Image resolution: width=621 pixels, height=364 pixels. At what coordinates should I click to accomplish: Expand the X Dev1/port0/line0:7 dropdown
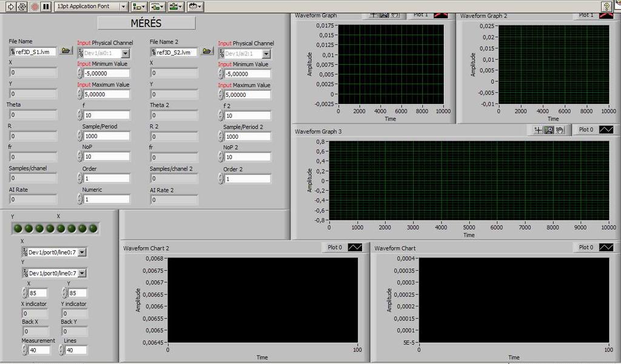(x=82, y=253)
